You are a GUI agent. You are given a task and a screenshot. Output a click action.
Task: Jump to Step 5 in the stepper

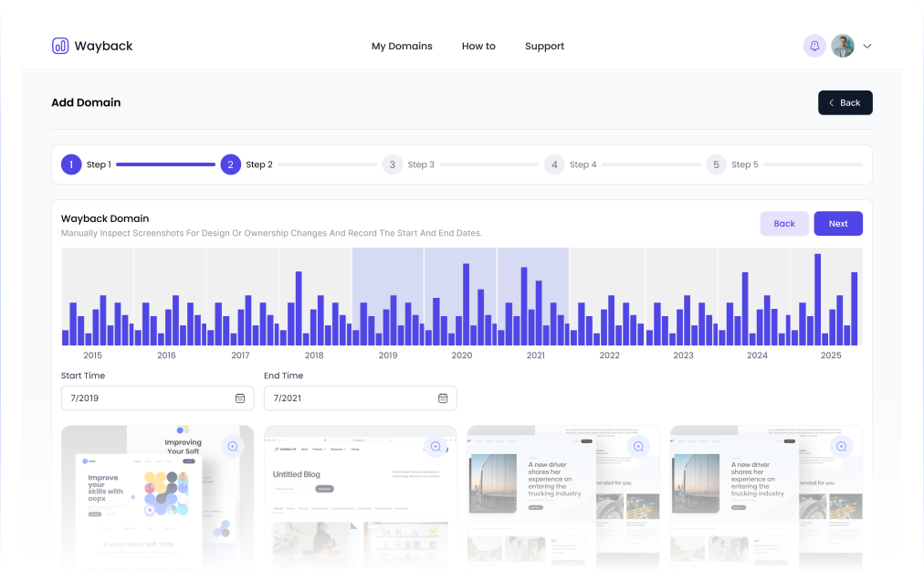point(717,164)
